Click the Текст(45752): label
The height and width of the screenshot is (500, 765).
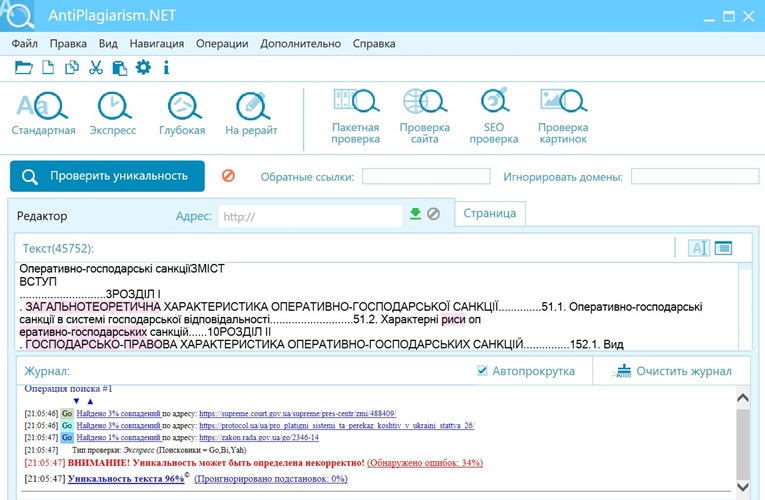pos(58,248)
